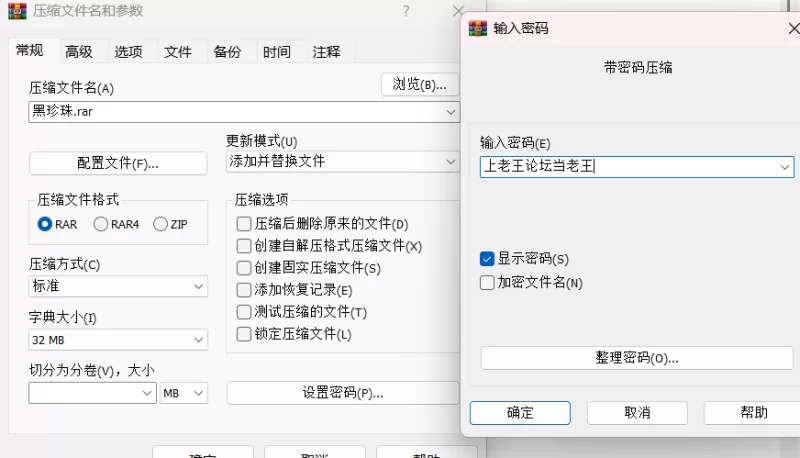Click the 压缩文件名 input field
Screen dimensions: 800x458
point(244,112)
